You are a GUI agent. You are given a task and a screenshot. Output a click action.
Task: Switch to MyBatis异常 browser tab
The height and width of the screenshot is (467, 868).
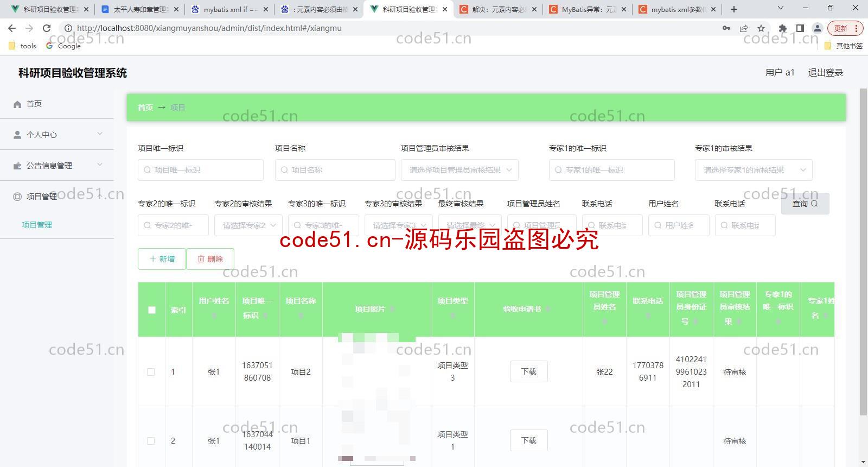click(589, 9)
